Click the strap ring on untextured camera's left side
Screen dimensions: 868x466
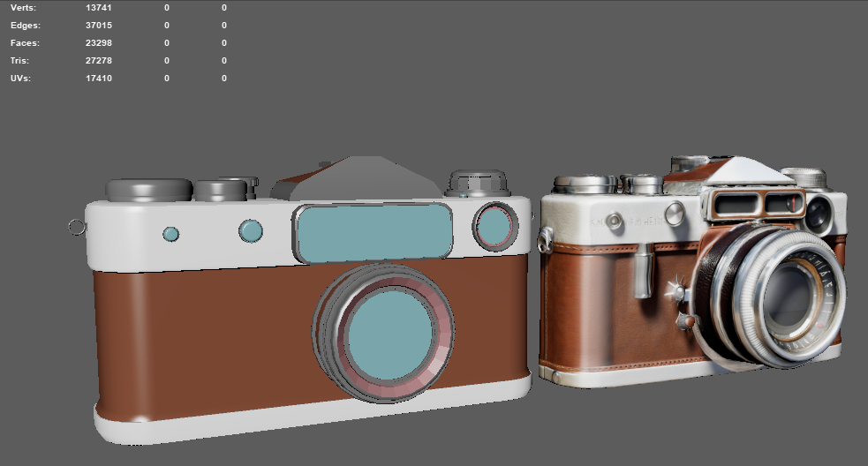(77, 227)
